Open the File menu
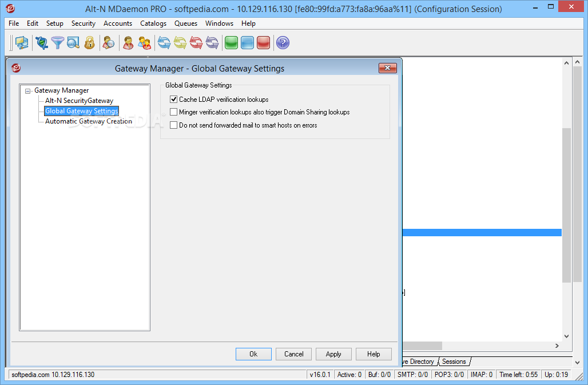Screen dimensions: 588x385 tap(14, 23)
